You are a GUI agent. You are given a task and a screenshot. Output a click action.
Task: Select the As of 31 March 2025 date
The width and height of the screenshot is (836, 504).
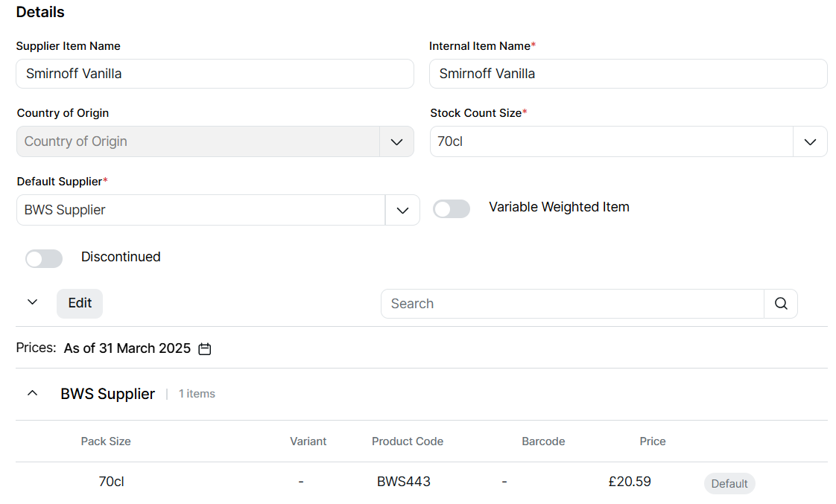(x=127, y=348)
